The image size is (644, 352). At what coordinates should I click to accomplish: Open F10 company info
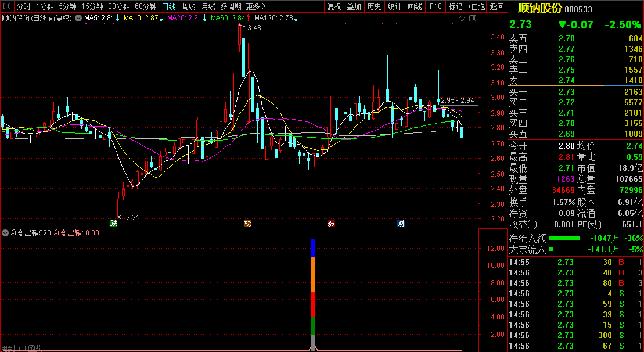click(436, 6)
